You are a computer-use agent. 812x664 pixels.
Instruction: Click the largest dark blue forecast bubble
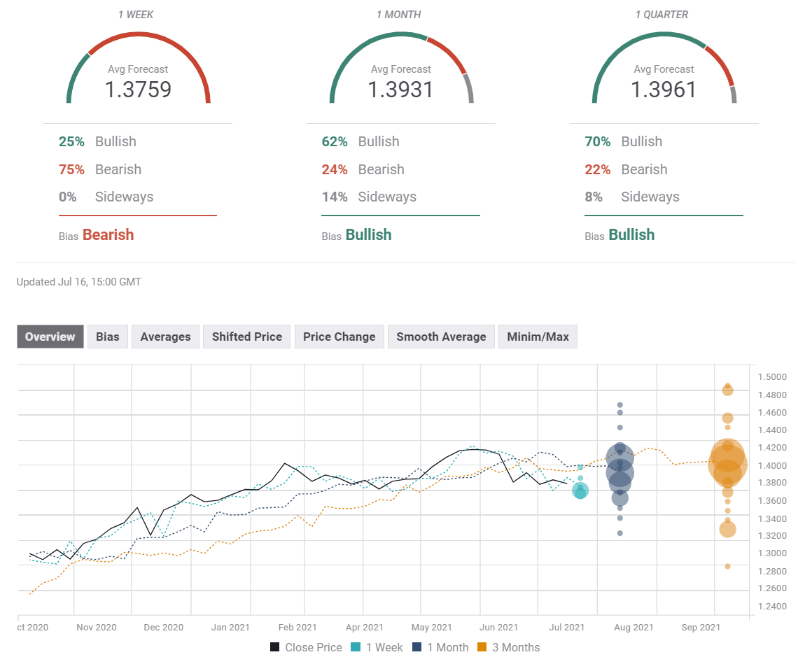(x=620, y=472)
